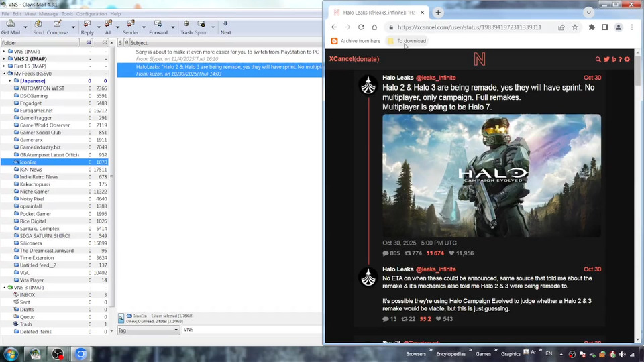
Task: Open the Message menu
Action: [x=48, y=14]
